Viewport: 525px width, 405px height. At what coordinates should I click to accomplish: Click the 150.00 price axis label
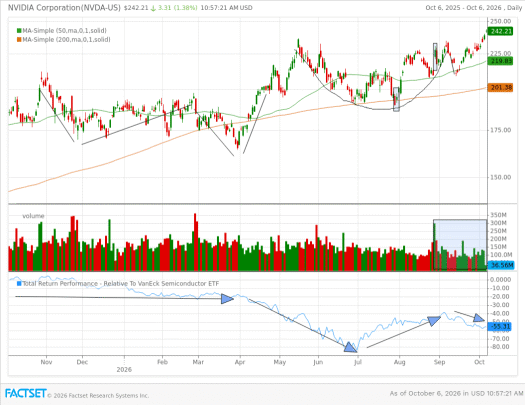click(x=501, y=177)
